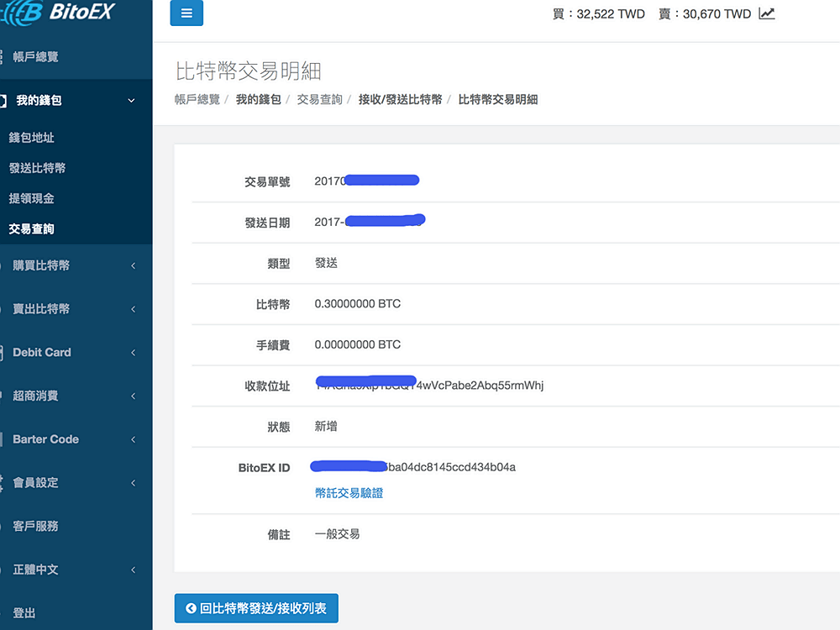Select 提領現金 in the wallet submenu
Image resolution: width=840 pixels, height=630 pixels.
click(32, 198)
